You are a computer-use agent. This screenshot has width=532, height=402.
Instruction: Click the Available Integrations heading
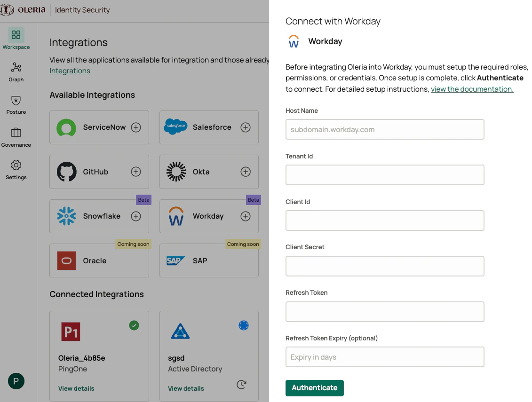point(92,95)
